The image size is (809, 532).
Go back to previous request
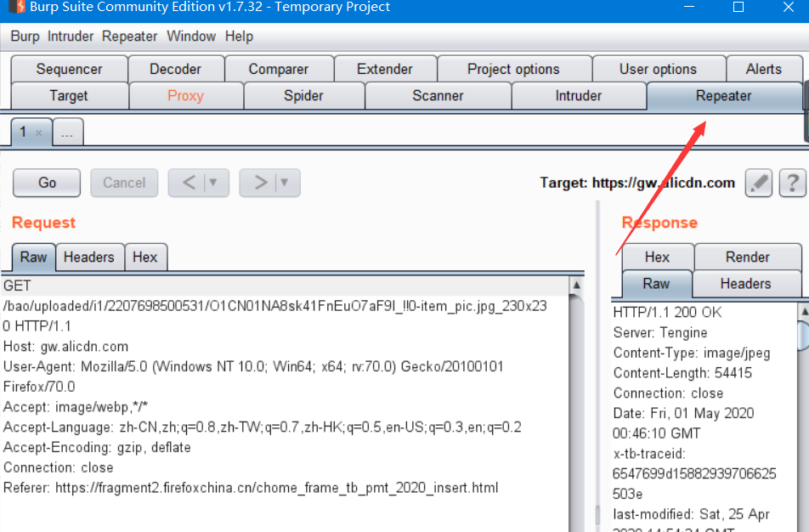tap(189, 182)
